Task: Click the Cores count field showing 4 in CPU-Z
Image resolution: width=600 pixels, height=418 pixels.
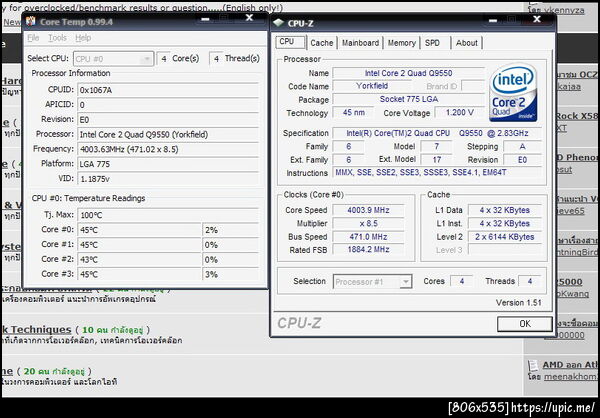Action: pyautogui.click(x=461, y=281)
